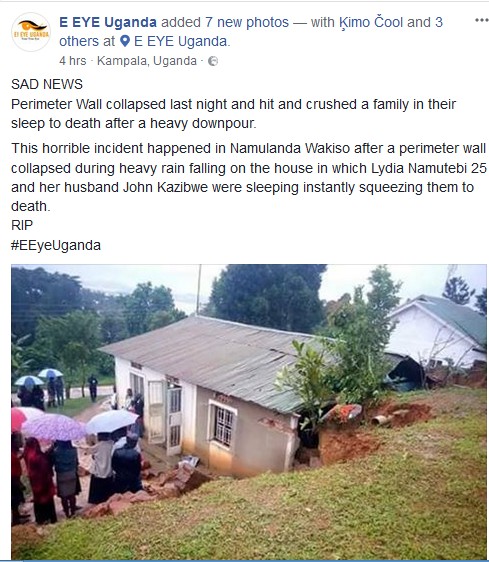Screen dimensions: 489x562
Task: Click the #EEyeUganda hashtag
Action: click(x=56, y=246)
